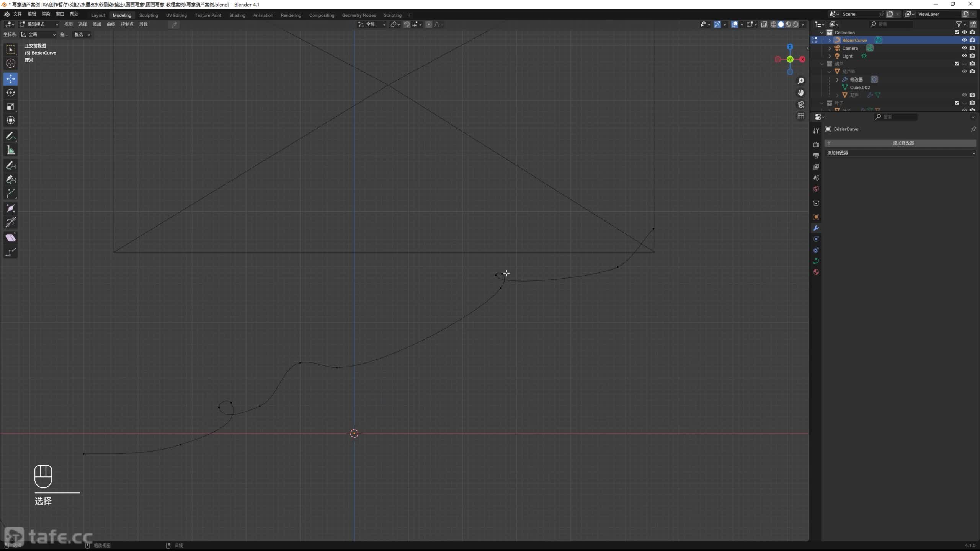Toggle visibility of Light object
Image resolution: width=980 pixels, height=551 pixels.
(x=964, y=56)
